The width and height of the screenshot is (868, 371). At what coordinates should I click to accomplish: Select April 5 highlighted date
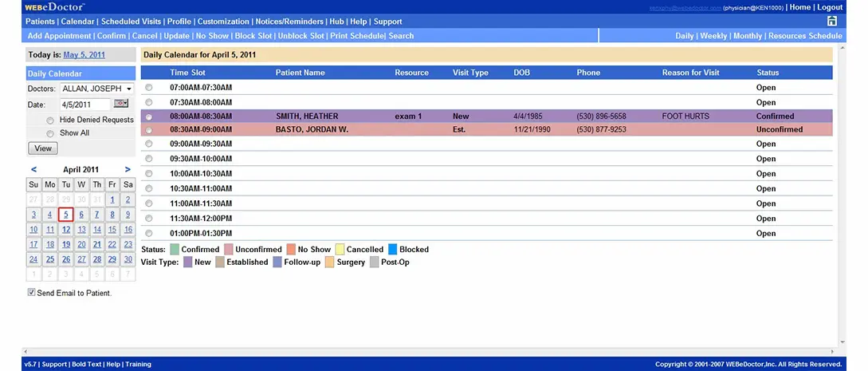coord(66,215)
